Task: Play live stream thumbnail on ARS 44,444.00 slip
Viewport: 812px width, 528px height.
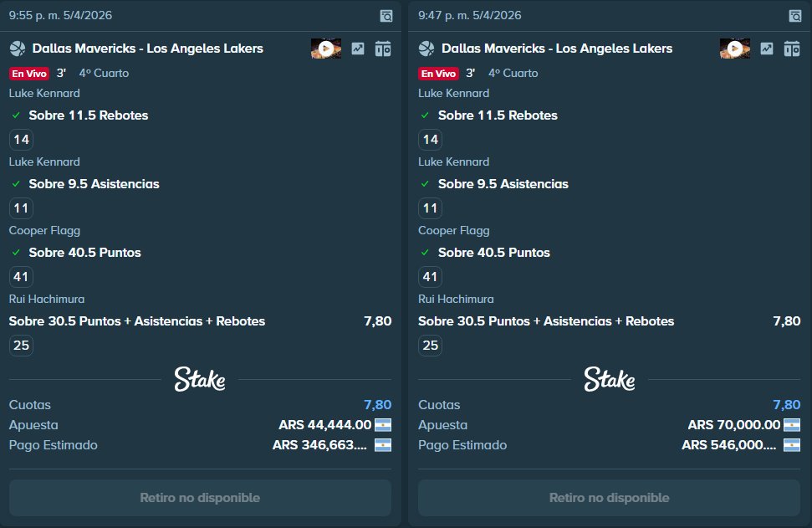Action: coord(326,49)
